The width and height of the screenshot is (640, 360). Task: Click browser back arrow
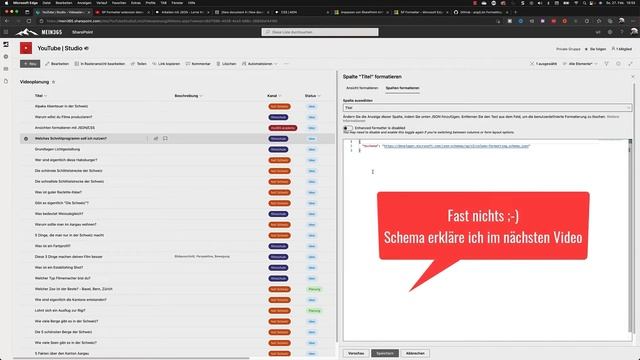coord(7,21)
